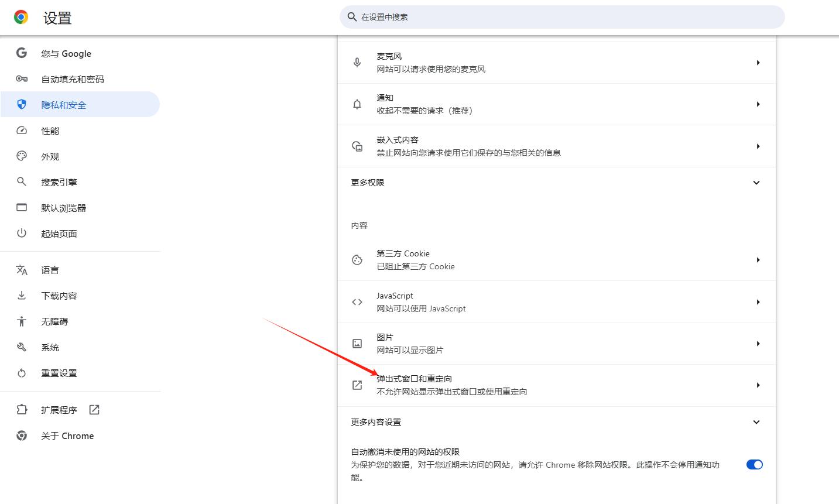Click the power icon for startup page

(x=22, y=234)
